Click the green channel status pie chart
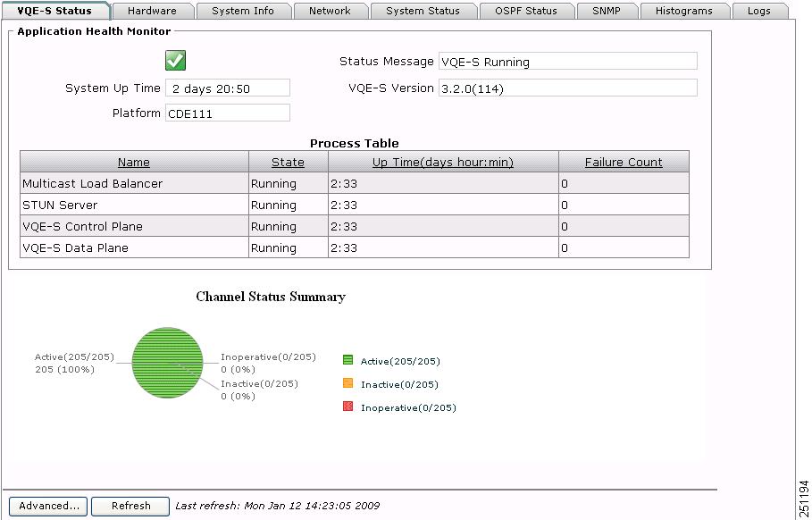This screenshot has height=520, width=812. pyautogui.click(x=167, y=363)
